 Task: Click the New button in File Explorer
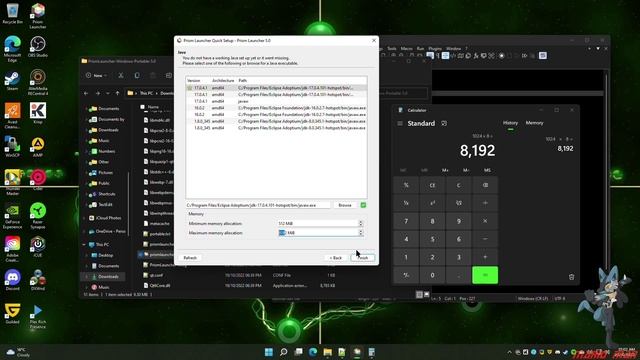97,76
